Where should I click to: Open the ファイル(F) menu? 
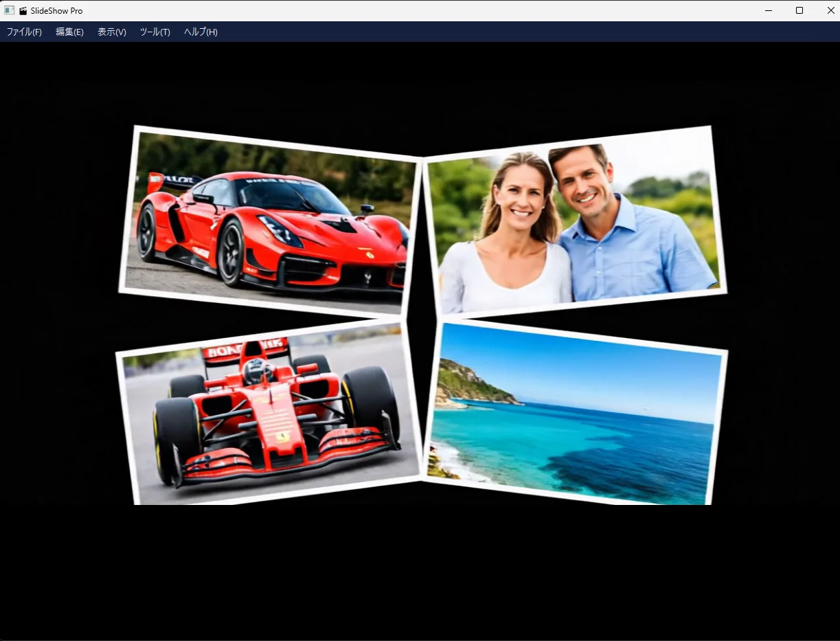coord(24,32)
